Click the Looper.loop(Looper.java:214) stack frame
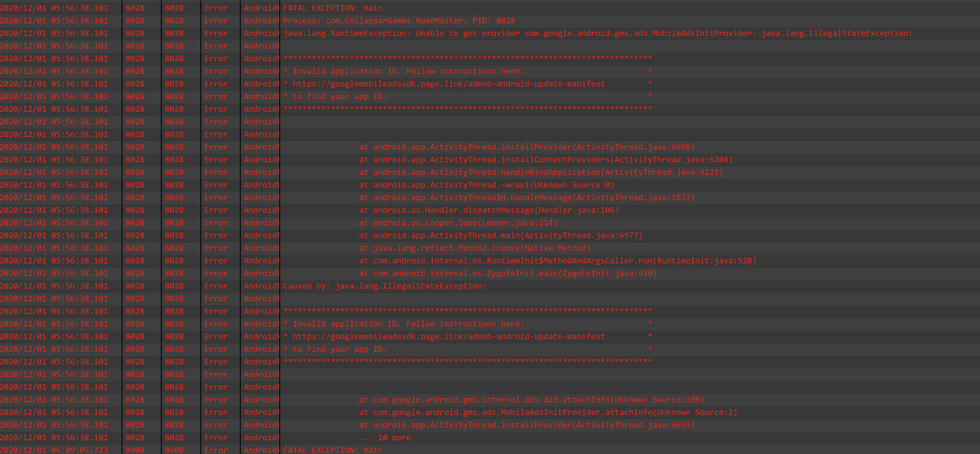 point(458,223)
